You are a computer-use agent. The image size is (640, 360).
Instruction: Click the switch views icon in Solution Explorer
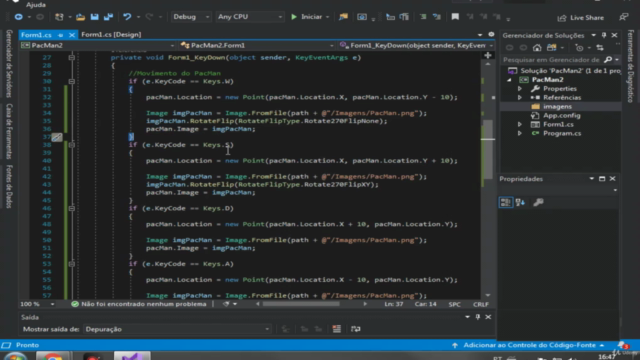551,48
